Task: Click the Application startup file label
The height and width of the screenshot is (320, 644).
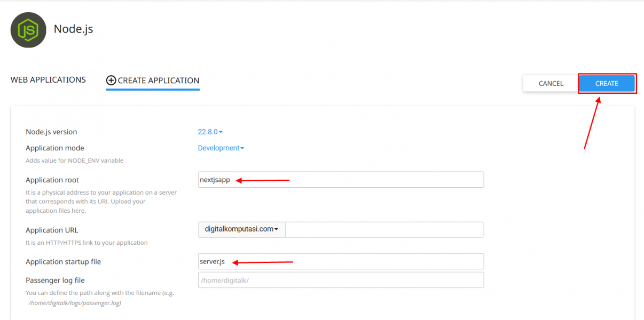Action: pos(63,261)
